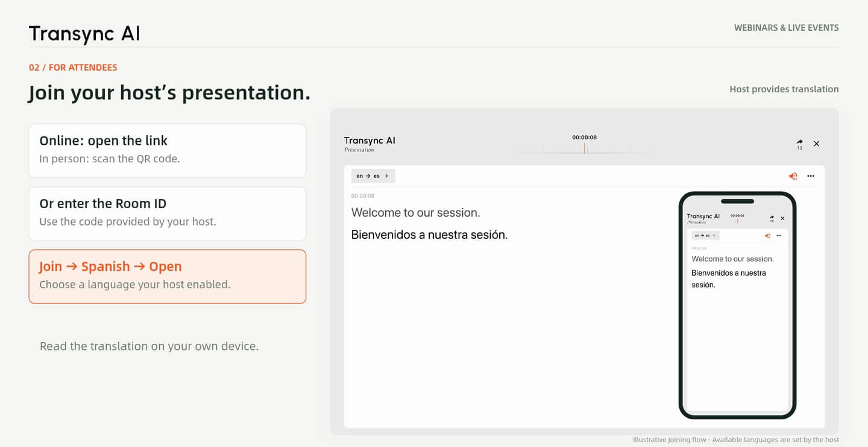Close the desktop presentation window with the X
This screenshot has height=447, width=868.
click(817, 144)
